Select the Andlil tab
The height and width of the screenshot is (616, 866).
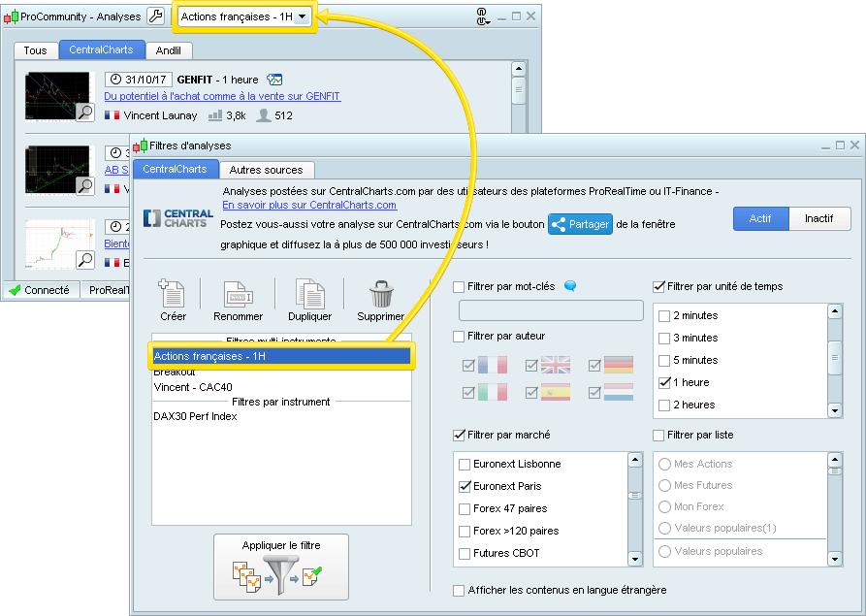coord(169,50)
